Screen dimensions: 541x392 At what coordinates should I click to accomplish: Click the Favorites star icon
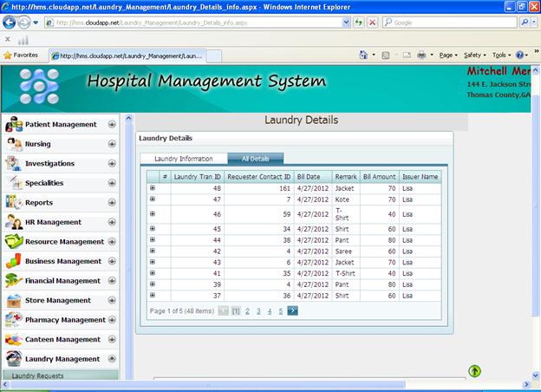(x=8, y=55)
